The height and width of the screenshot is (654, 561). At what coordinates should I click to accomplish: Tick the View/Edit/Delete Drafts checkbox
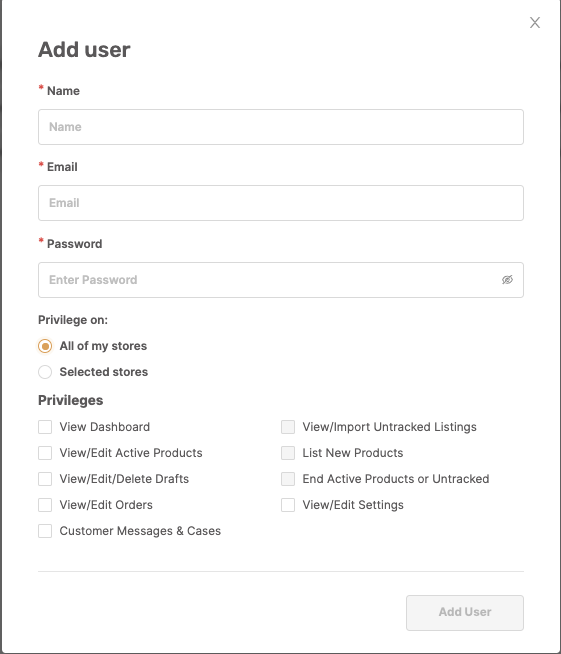(45, 479)
